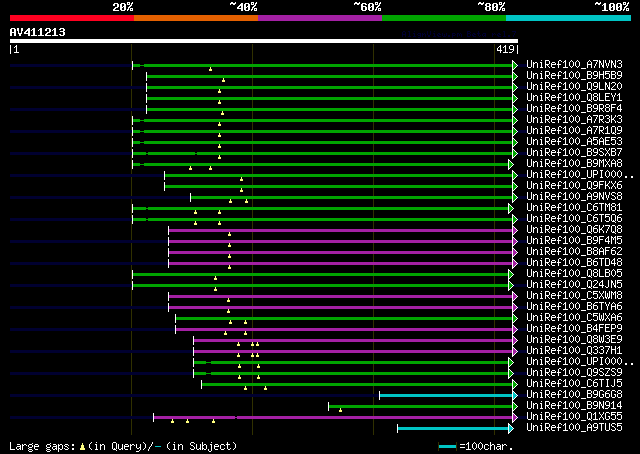Viewport: 640px width, 454px height.
Task: Click the arrowhead ending the Q8LB05 alignment
Action: click(x=511, y=274)
